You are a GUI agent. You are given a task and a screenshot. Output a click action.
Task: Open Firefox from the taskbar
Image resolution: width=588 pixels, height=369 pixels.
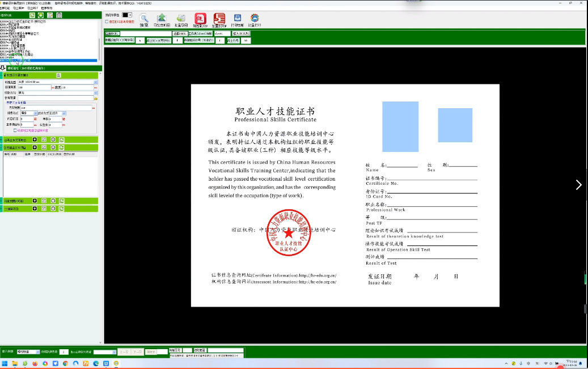pyautogui.click(x=35, y=363)
